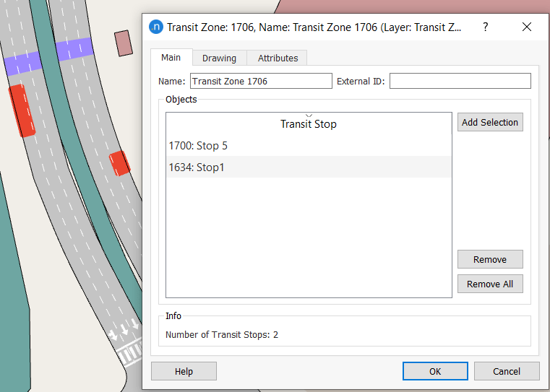
Task: Confirm dialog with OK button
Action: click(435, 371)
